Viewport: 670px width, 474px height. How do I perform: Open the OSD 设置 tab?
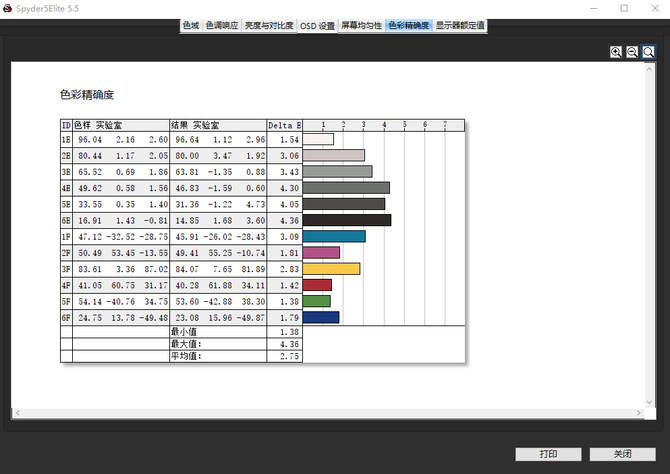[x=318, y=25]
